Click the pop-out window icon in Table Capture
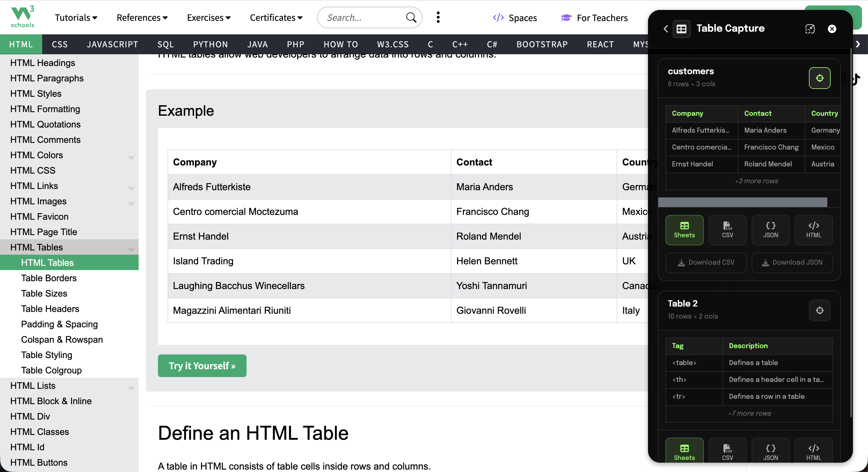The image size is (868, 472). pyautogui.click(x=810, y=29)
